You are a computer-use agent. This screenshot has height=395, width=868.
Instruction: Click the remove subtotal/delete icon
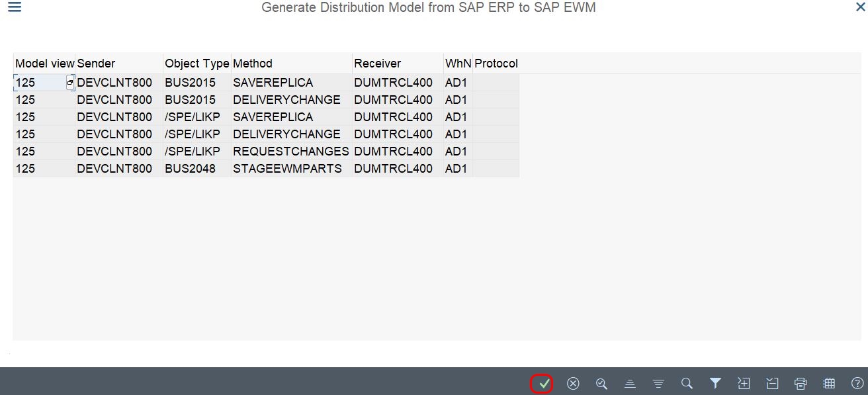[x=772, y=383]
